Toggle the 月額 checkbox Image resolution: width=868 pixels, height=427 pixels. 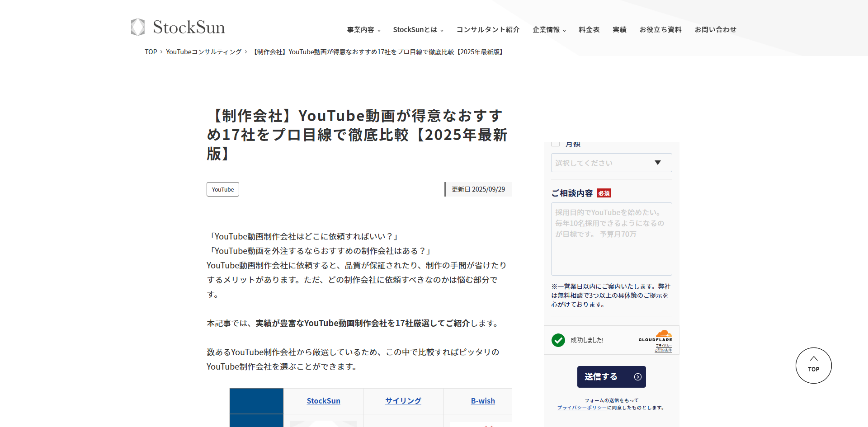556,144
